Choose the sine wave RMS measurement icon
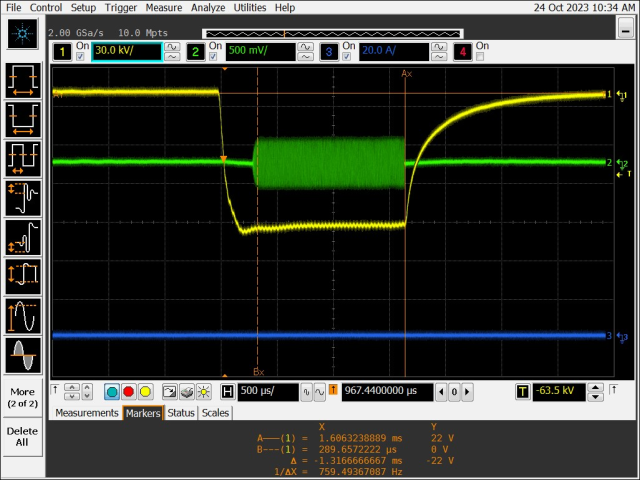640x480 pixels. tap(22, 353)
